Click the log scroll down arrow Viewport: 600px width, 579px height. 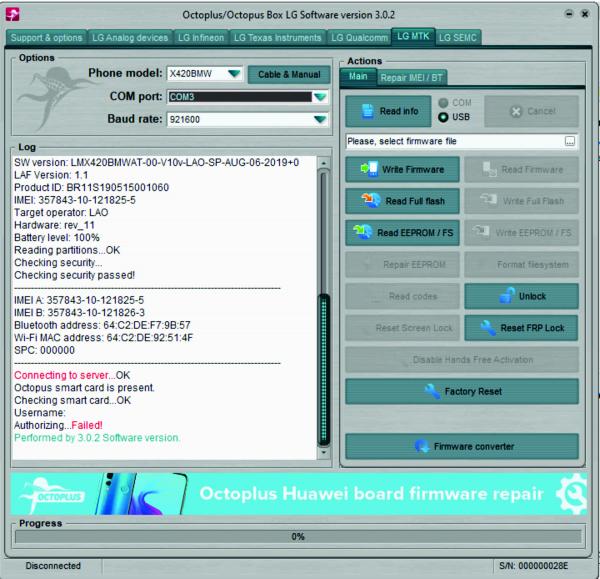(x=324, y=453)
